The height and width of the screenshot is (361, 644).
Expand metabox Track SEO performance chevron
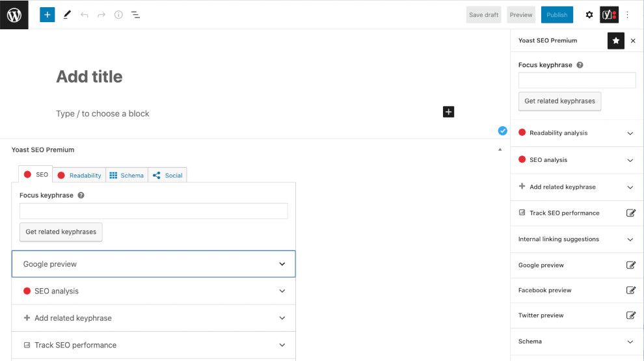click(x=282, y=345)
